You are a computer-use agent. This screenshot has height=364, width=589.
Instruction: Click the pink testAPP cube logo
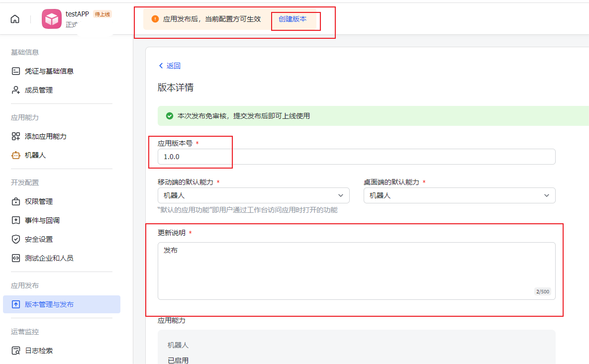(x=52, y=19)
